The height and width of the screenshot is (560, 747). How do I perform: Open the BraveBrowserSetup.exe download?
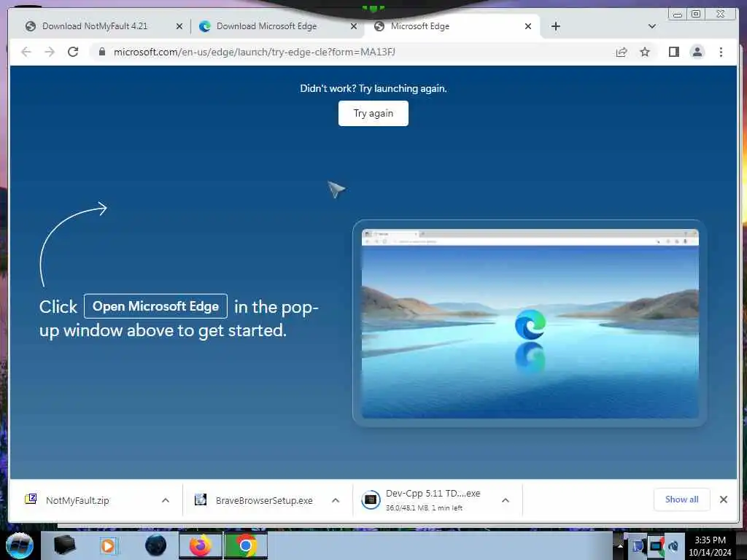point(264,500)
